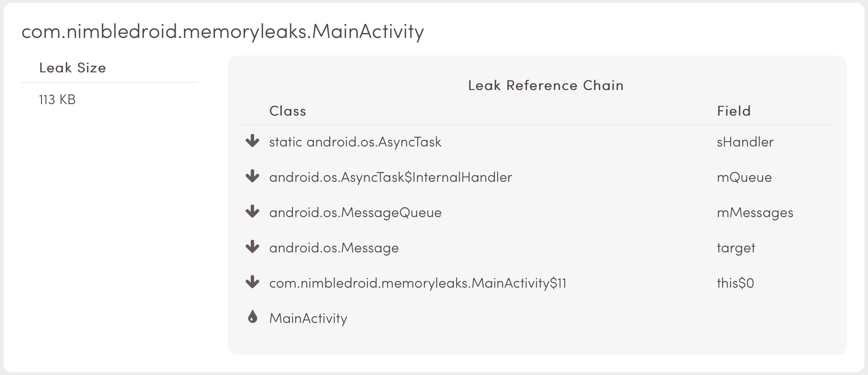Click the mMessages field value

[755, 213]
